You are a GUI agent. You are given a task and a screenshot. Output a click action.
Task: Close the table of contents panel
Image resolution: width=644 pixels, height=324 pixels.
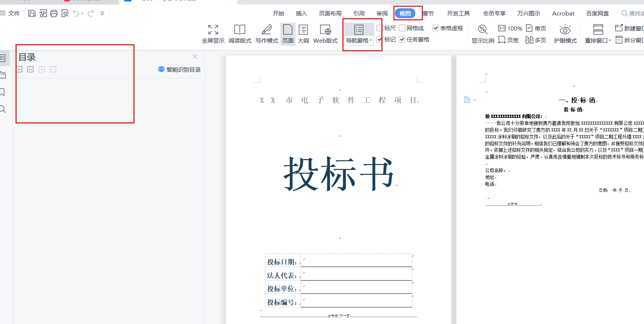pyautogui.click(x=195, y=57)
